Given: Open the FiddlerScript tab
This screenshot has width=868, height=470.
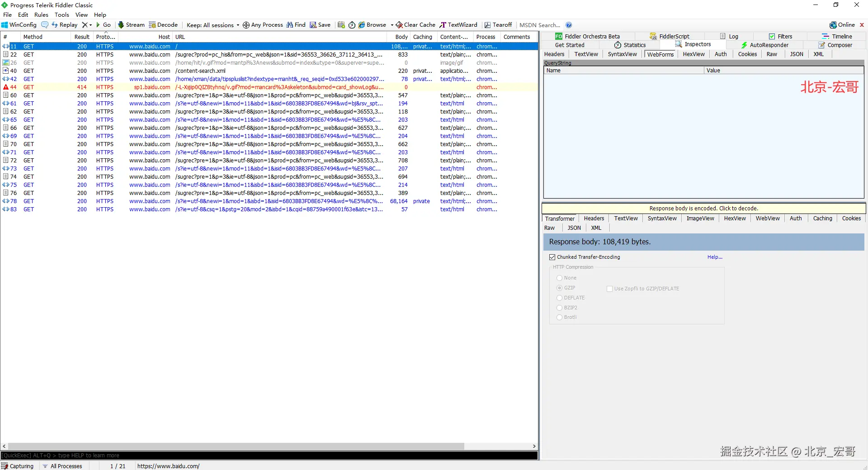Looking at the screenshot, I should click(x=669, y=36).
